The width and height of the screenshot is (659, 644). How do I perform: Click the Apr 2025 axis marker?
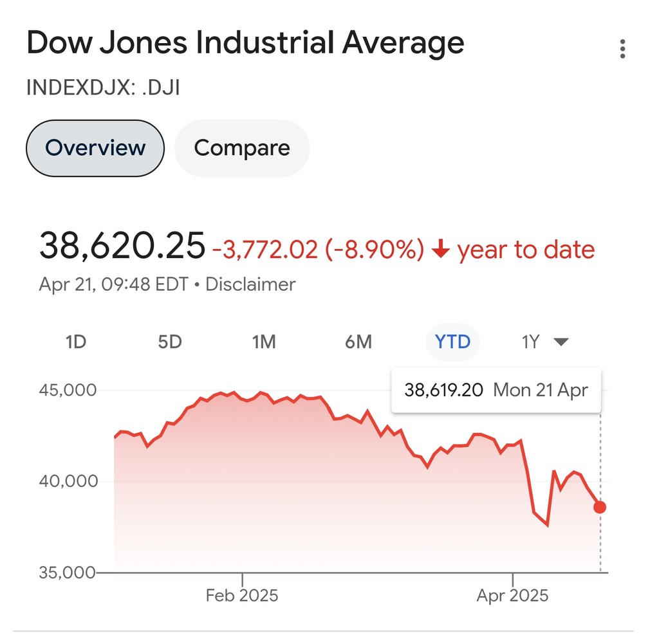[512, 595]
